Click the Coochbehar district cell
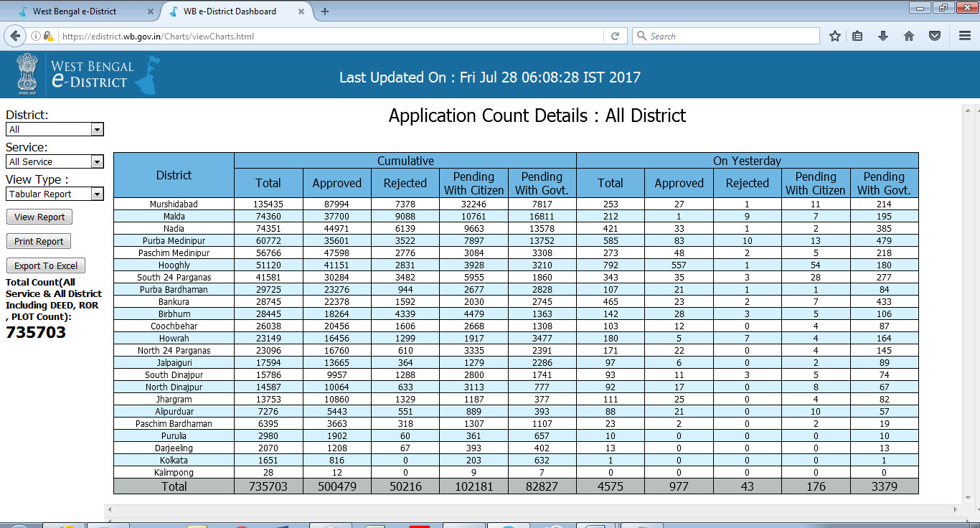 (x=174, y=326)
